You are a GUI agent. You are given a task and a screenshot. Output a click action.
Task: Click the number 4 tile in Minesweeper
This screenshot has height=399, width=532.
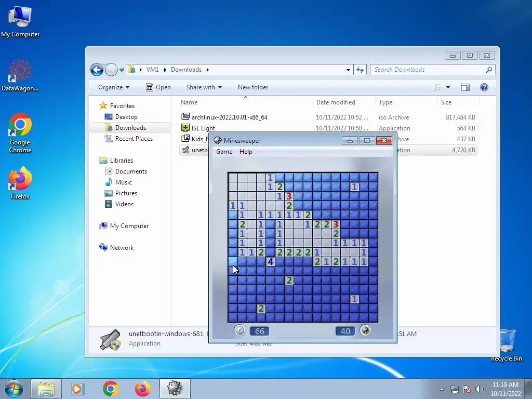[x=270, y=262]
